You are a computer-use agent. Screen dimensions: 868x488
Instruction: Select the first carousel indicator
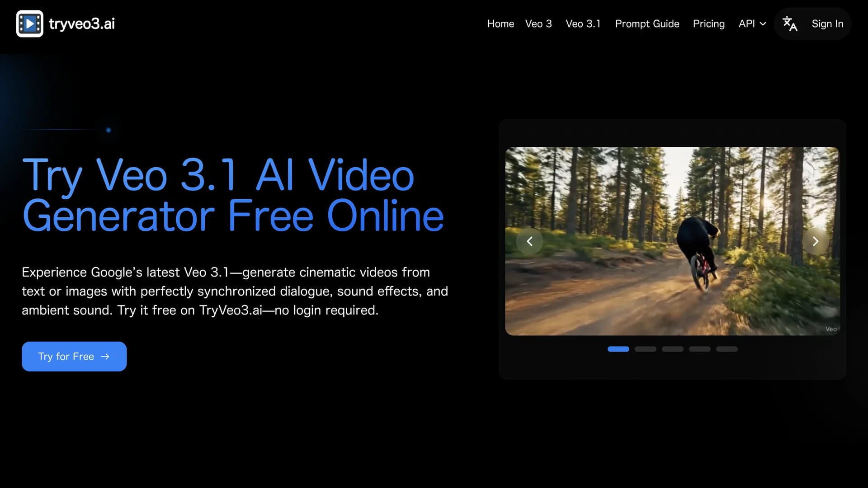pos(618,349)
